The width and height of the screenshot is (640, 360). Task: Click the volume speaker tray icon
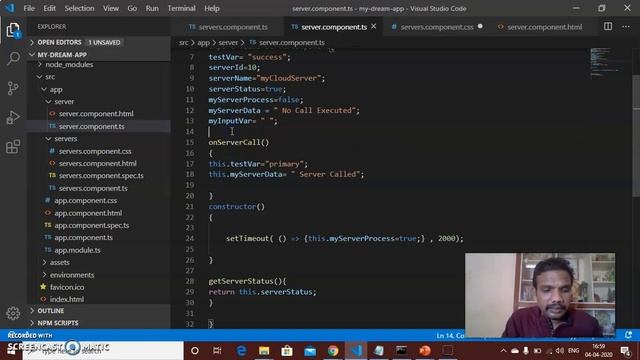[560, 351]
